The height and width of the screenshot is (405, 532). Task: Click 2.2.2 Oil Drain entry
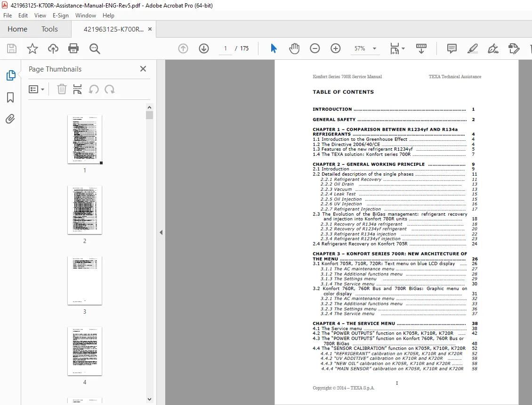(x=399, y=184)
